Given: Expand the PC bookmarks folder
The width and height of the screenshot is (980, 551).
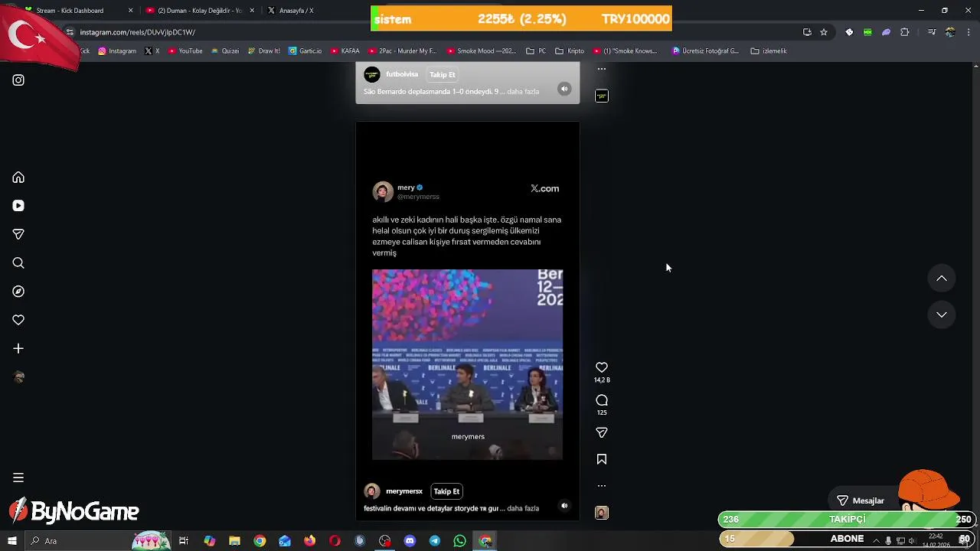Looking at the screenshot, I should (x=536, y=51).
